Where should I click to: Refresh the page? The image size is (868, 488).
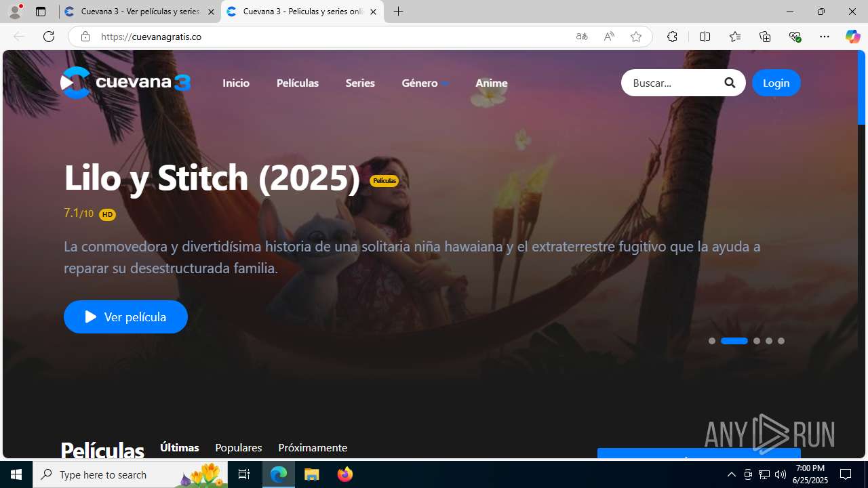click(x=49, y=37)
